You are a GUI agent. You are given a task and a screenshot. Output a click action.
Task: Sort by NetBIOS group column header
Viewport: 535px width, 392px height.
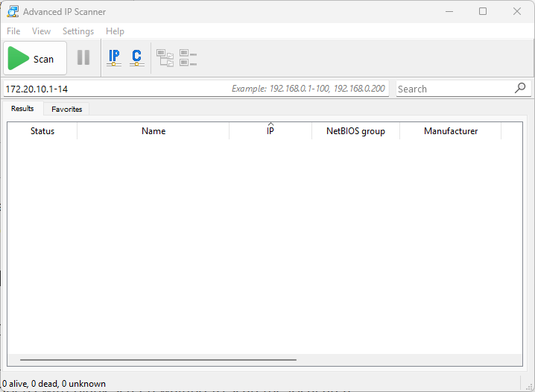click(356, 131)
